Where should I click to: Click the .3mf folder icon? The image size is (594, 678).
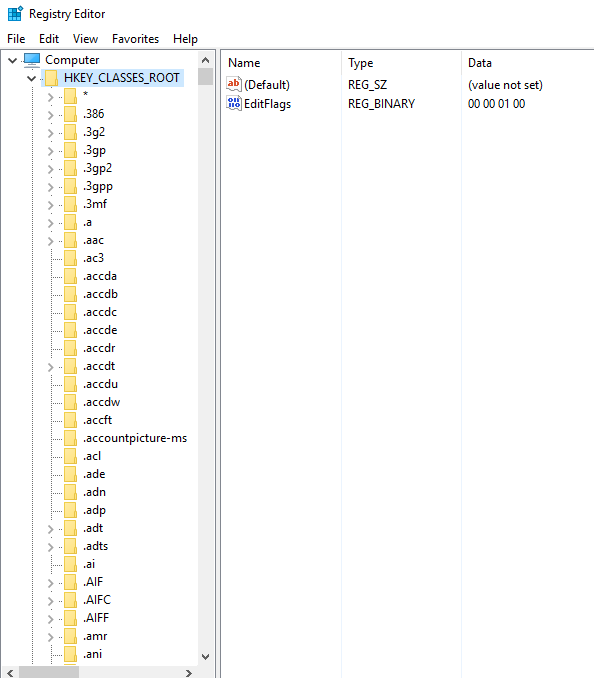[x=70, y=204]
